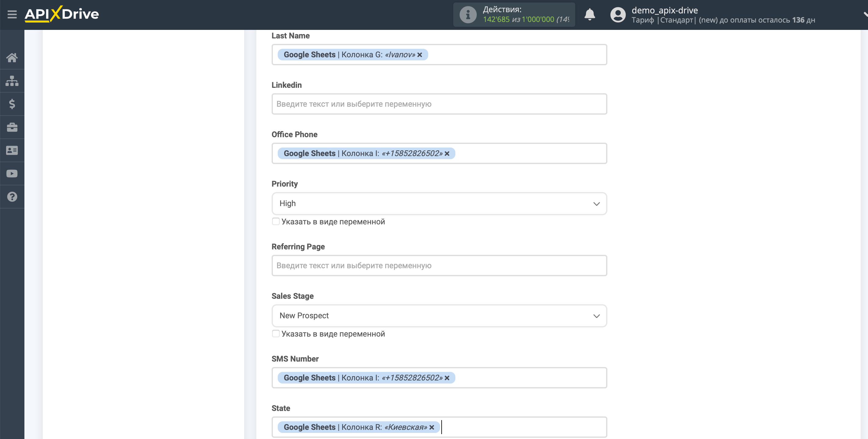Click the Sales Stage field label

point(292,296)
